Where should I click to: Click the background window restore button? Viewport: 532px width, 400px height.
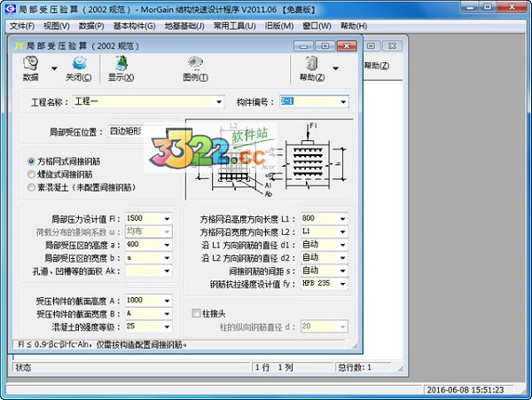click(x=372, y=46)
